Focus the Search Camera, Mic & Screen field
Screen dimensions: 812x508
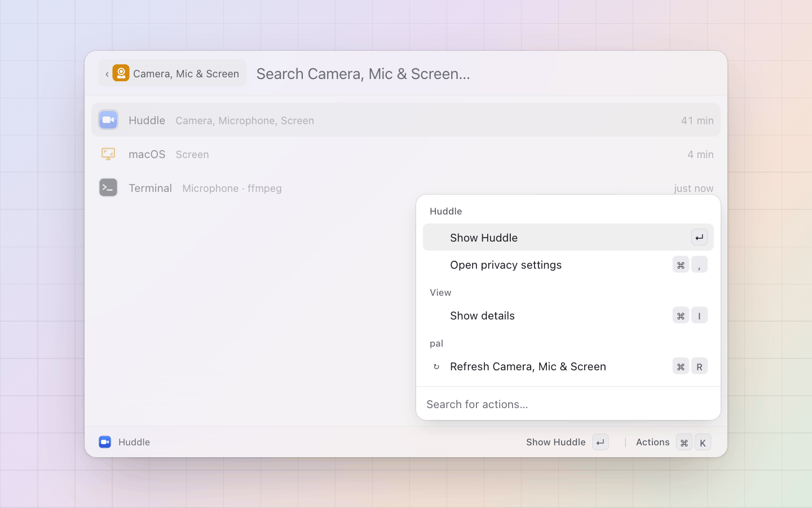click(x=485, y=74)
